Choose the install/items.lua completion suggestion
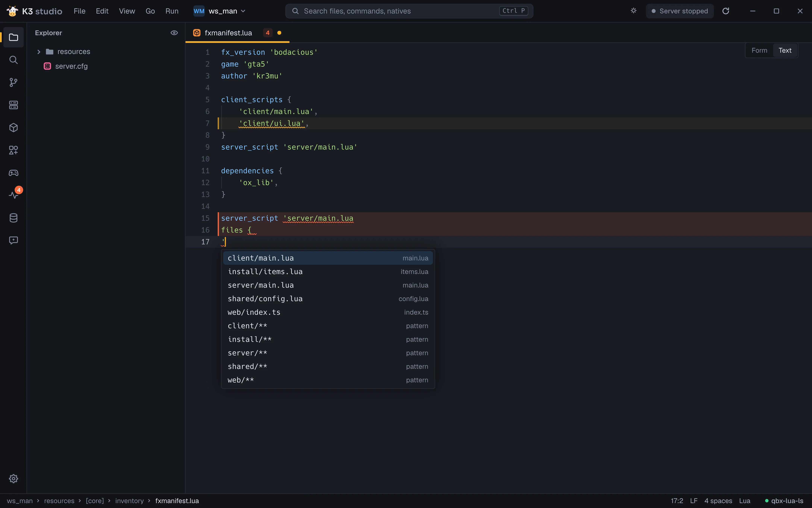812x508 pixels. point(328,271)
